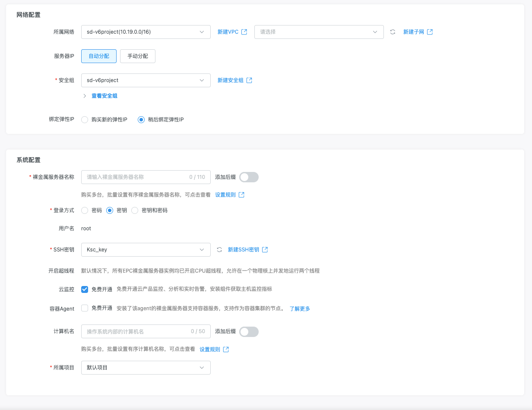
Task: Switch server IP to 手动分配
Action: tap(137, 56)
